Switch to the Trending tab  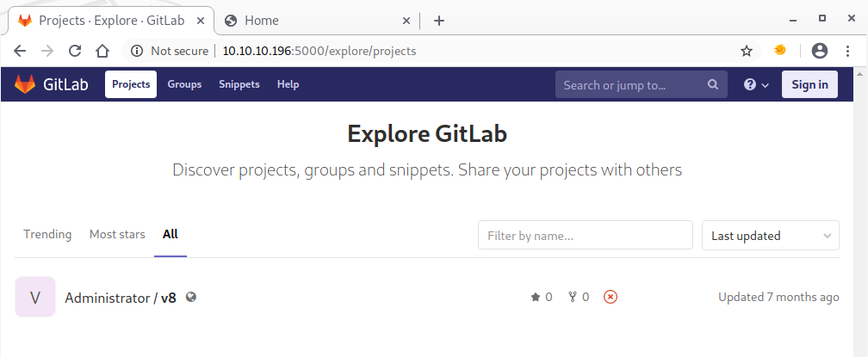pos(47,234)
